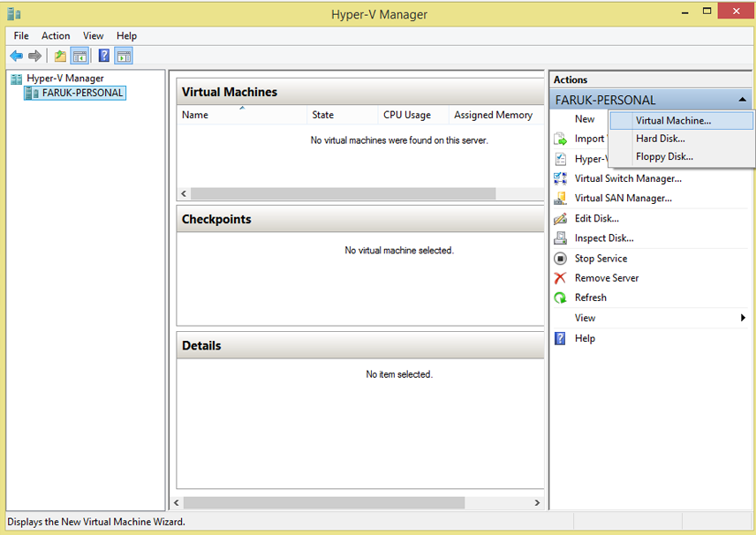Expand the View submenu arrow in Actions
Screen dimensions: 756x535
coord(743,318)
